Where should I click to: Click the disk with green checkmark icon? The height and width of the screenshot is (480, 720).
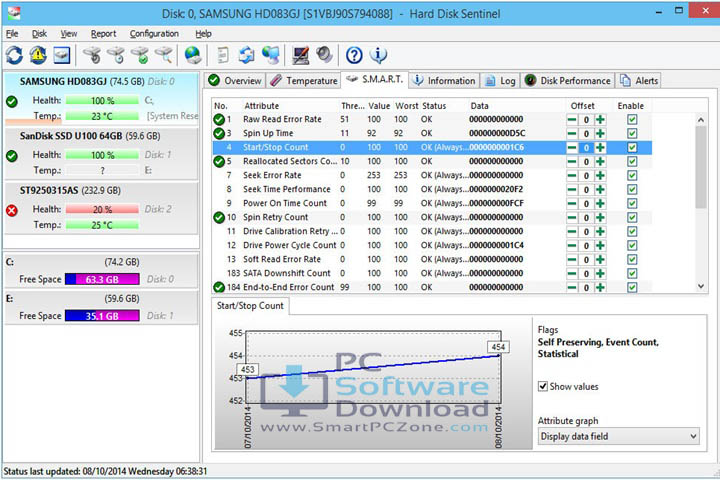click(140, 56)
